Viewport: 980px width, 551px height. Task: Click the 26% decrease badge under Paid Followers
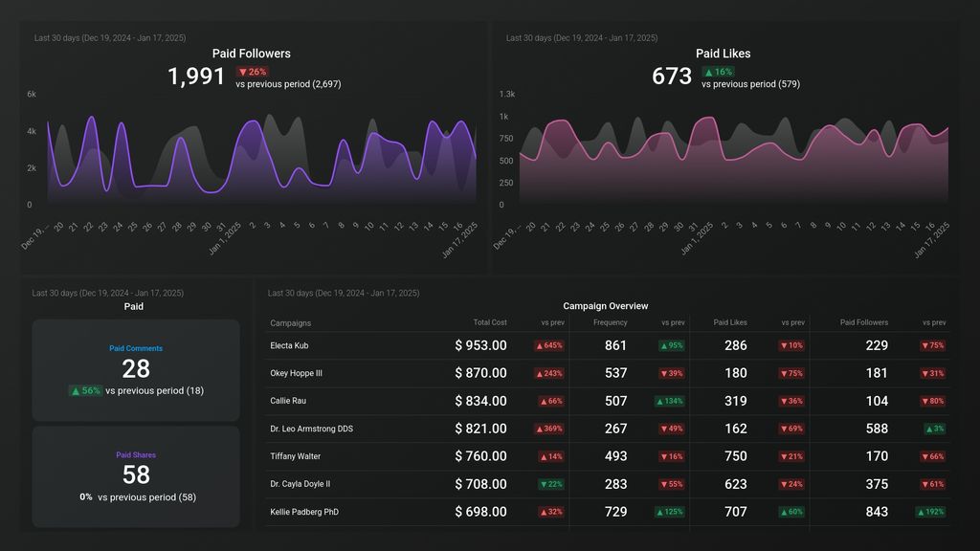coord(253,72)
